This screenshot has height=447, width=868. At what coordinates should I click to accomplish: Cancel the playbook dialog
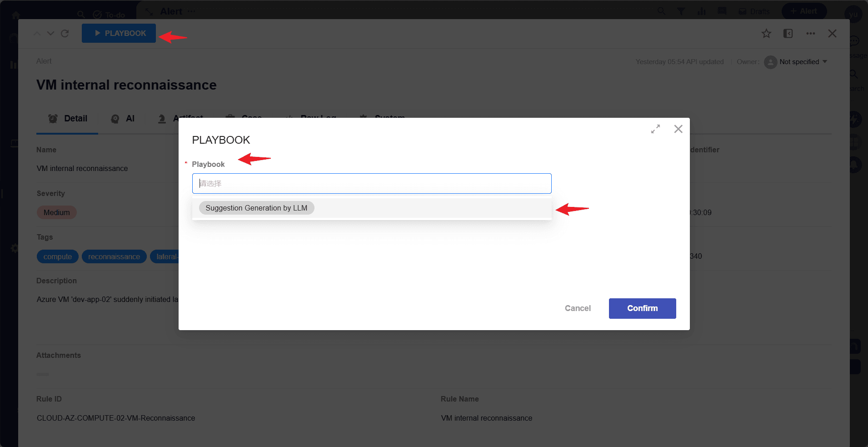click(577, 308)
